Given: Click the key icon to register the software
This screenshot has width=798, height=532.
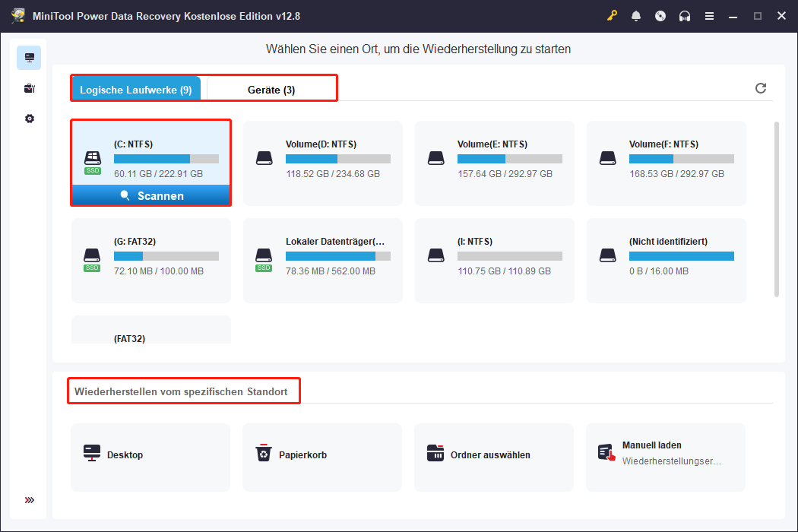Looking at the screenshot, I should (x=613, y=15).
